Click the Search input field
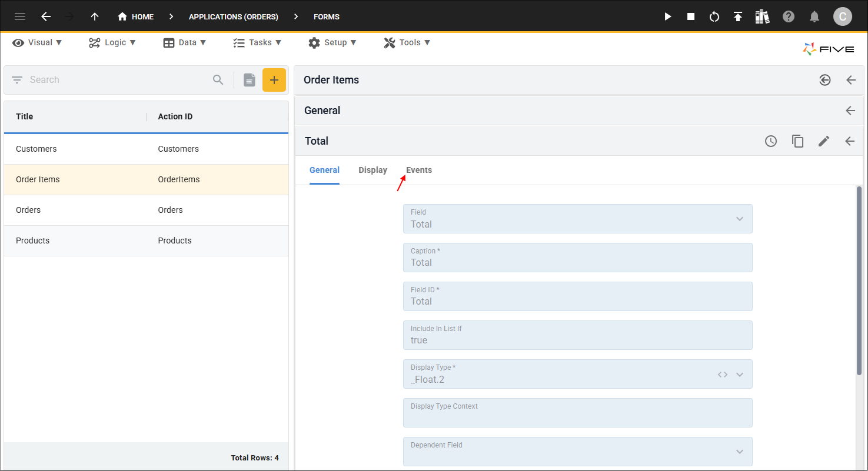Screen dimensions: 868x471 tap(118, 80)
